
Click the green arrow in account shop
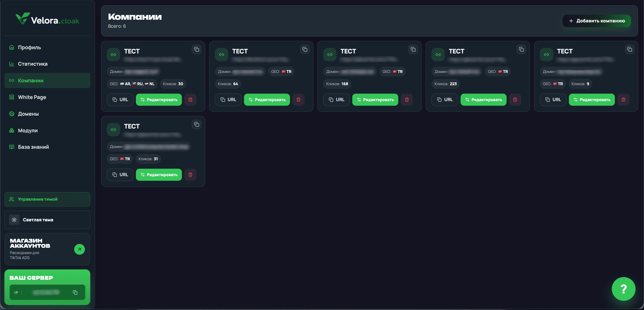click(80, 249)
